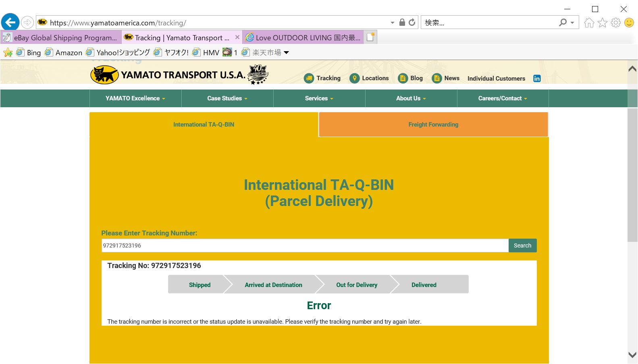Open a new browser tab
Screen dimensions: 638x364
tap(370, 37)
